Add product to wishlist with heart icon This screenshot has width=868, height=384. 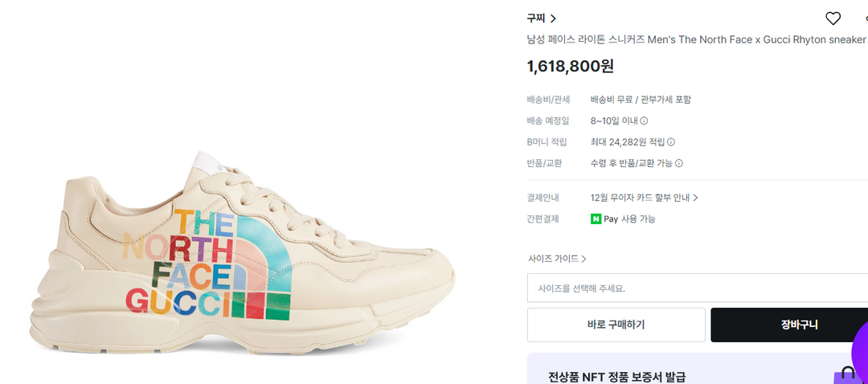(833, 18)
